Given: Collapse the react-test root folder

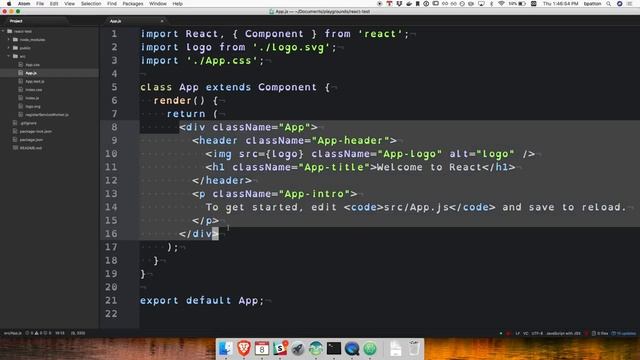Looking at the screenshot, I should 3,31.
